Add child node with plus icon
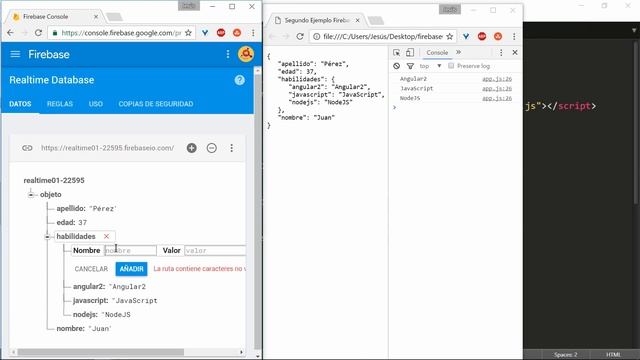Screen dimensions: 640x360 tap(191, 148)
